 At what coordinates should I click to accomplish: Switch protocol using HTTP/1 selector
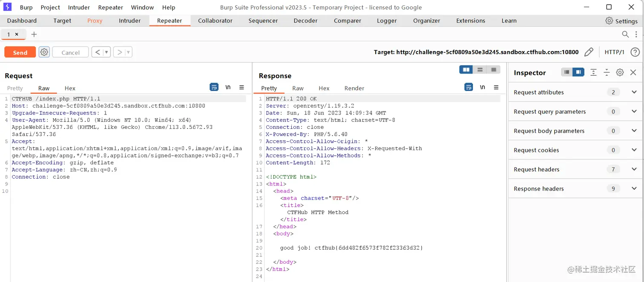(x=614, y=52)
